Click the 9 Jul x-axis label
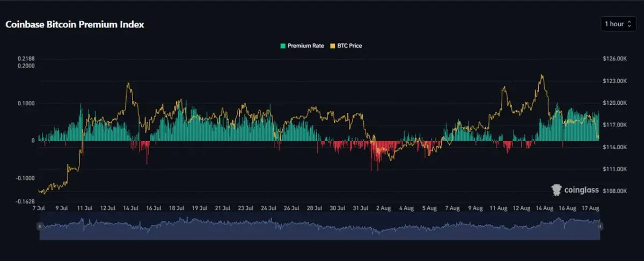This screenshot has height=261, width=644. pyautogui.click(x=62, y=207)
